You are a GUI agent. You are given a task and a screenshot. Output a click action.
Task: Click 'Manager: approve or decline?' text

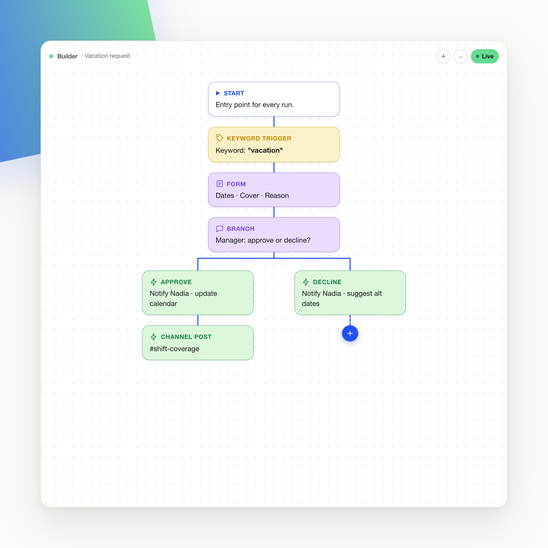click(263, 240)
